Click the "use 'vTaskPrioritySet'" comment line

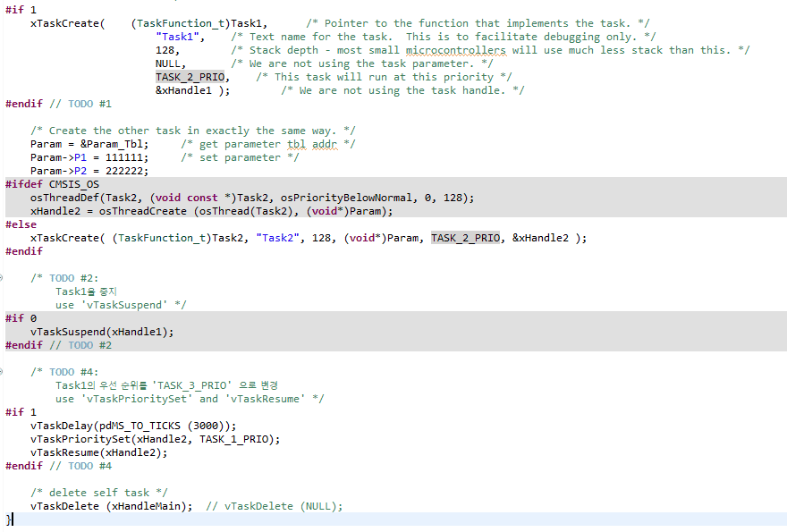click(190, 399)
